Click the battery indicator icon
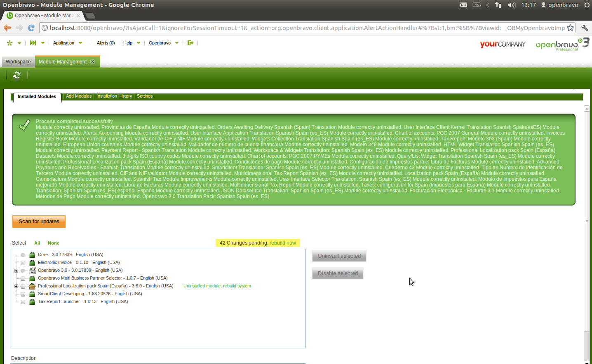This screenshot has width=592, height=364. tap(477, 5)
